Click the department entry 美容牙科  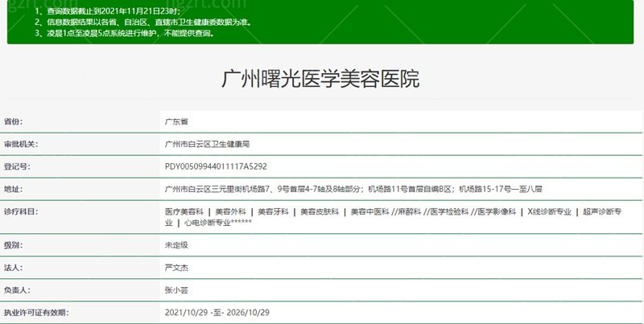(x=273, y=212)
